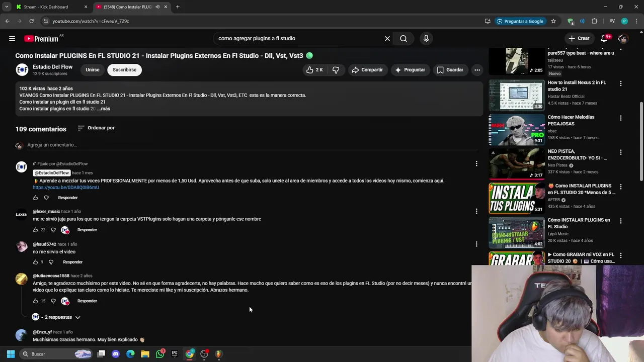Open the Chrome tab search dropdown
This screenshot has height=362, width=644.
[7, 7]
